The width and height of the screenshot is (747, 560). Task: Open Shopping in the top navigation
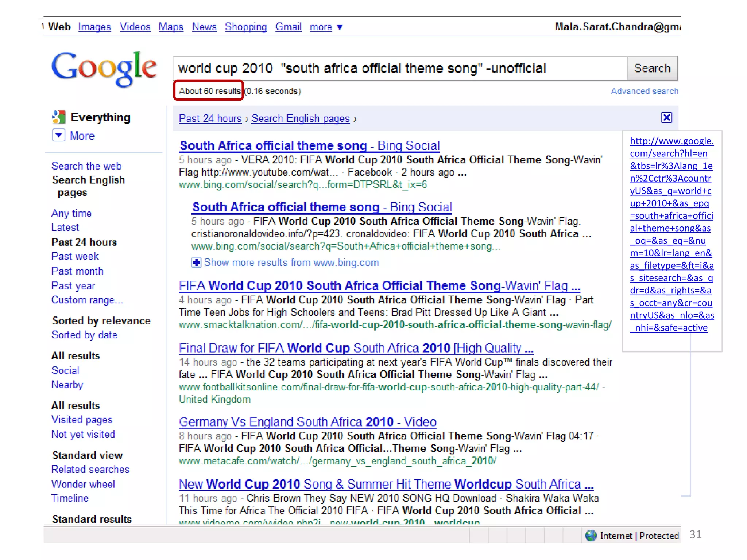(246, 27)
